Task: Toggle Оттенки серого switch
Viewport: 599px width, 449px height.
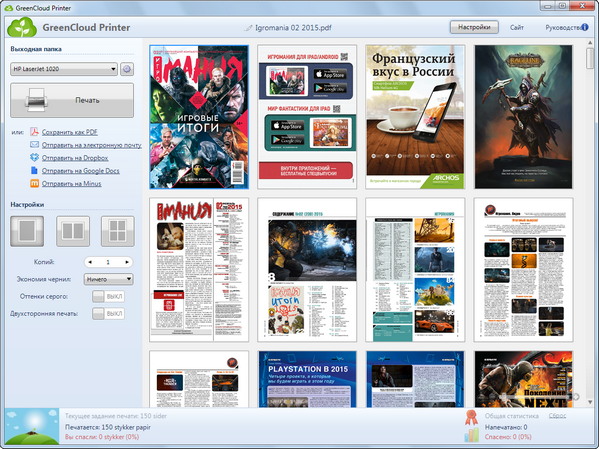Action: 108,297
